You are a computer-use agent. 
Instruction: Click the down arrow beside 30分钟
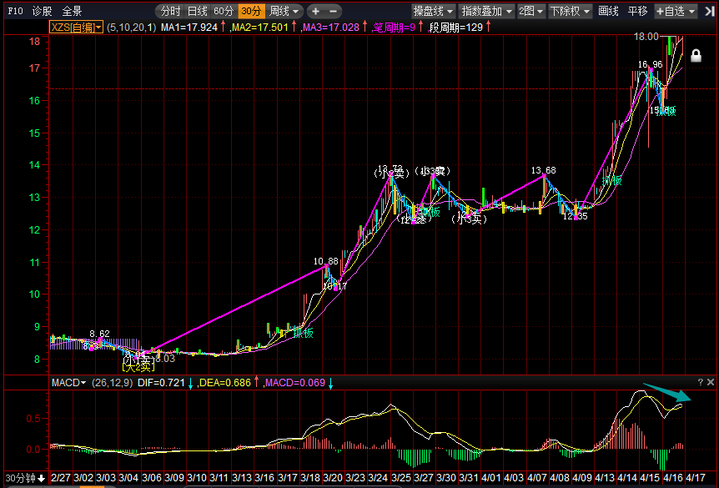[x=41, y=478]
